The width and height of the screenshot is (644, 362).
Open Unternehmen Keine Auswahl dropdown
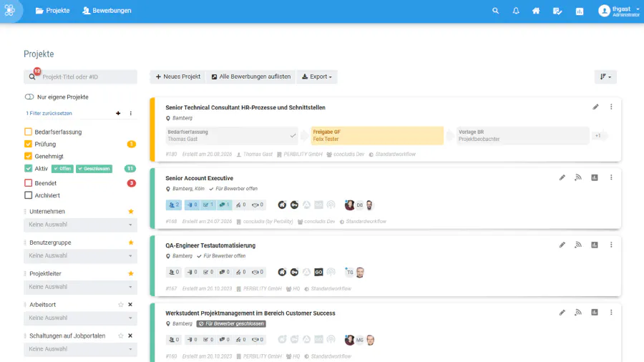[x=80, y=225]
